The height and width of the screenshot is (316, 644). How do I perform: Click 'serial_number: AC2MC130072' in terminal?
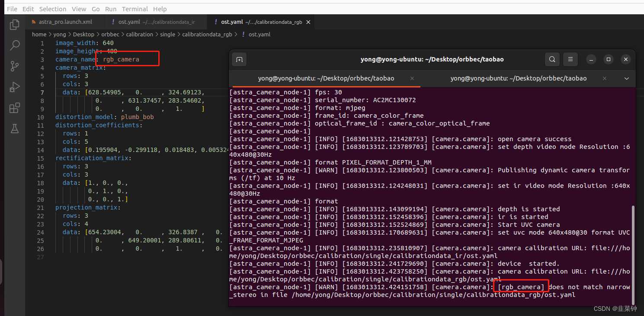pos(365,100)
